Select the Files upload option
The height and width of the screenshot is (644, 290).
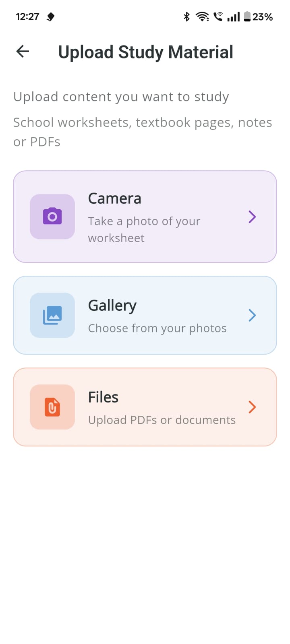[x=145, y=407]
